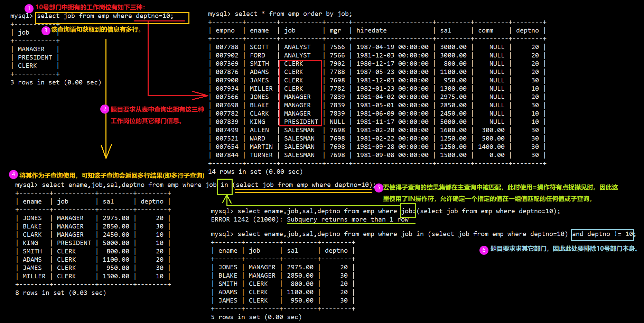Click the 'mgr' column header
Viewport: 644px width, 323px height.
335,30
